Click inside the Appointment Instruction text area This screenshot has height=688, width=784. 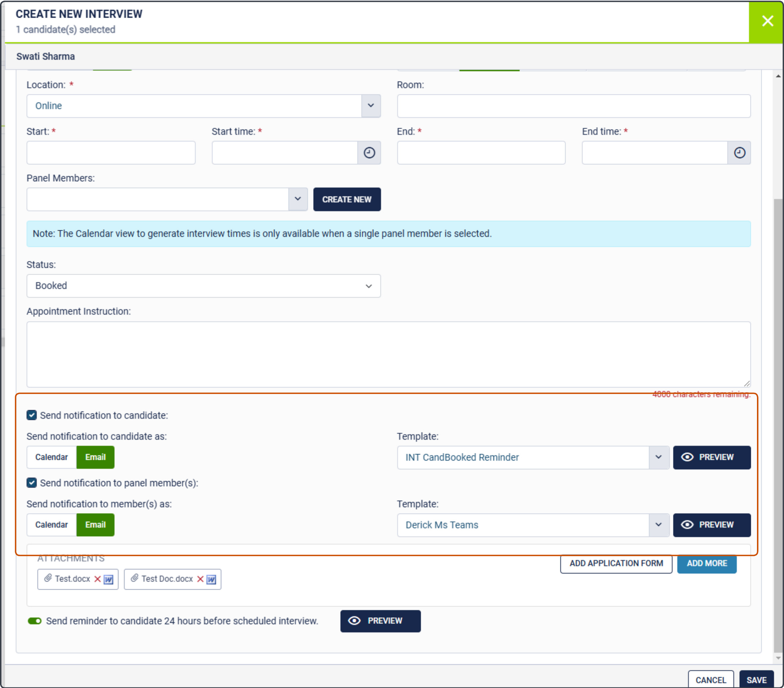[x=387, y=354]
